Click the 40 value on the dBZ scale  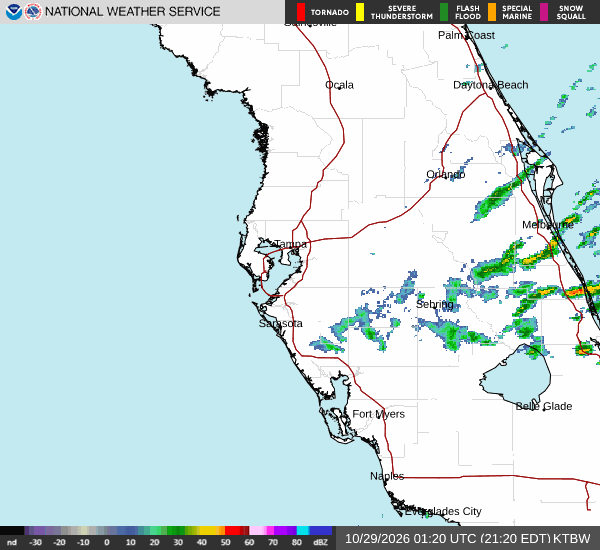point(202,542)
